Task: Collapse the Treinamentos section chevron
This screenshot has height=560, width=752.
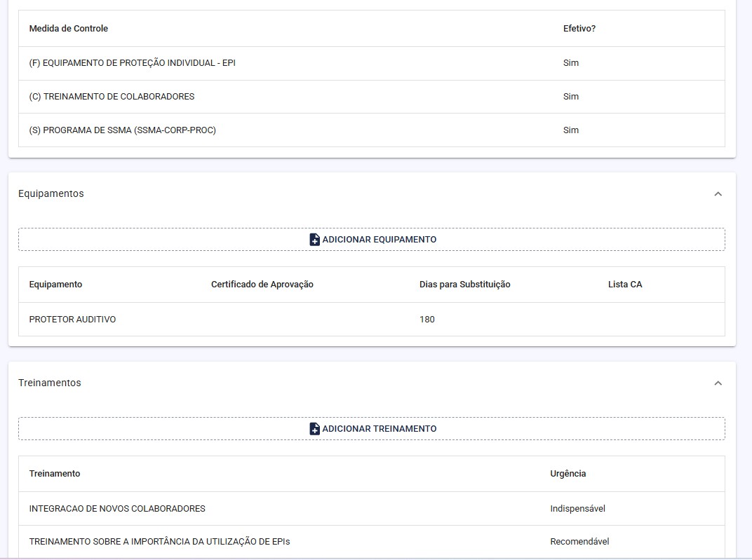Action: 718,383
